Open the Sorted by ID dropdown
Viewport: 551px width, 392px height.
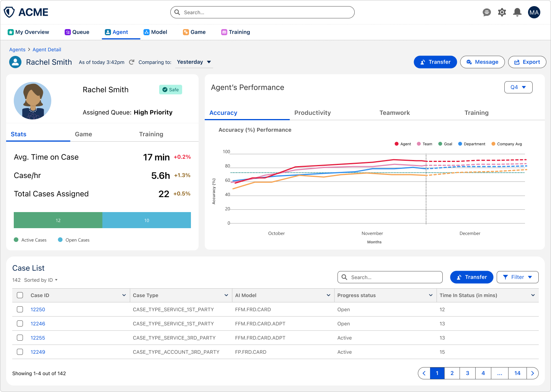click(x=41, y=280)
